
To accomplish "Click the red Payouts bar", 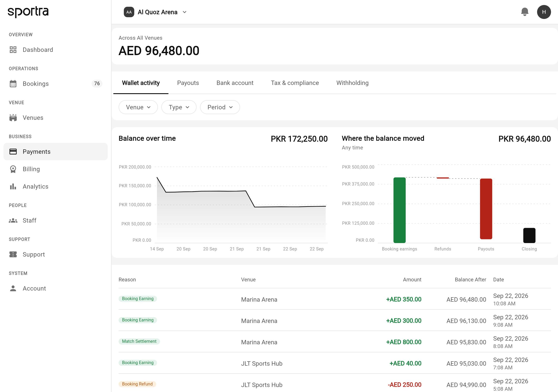I will pos(486,209).
